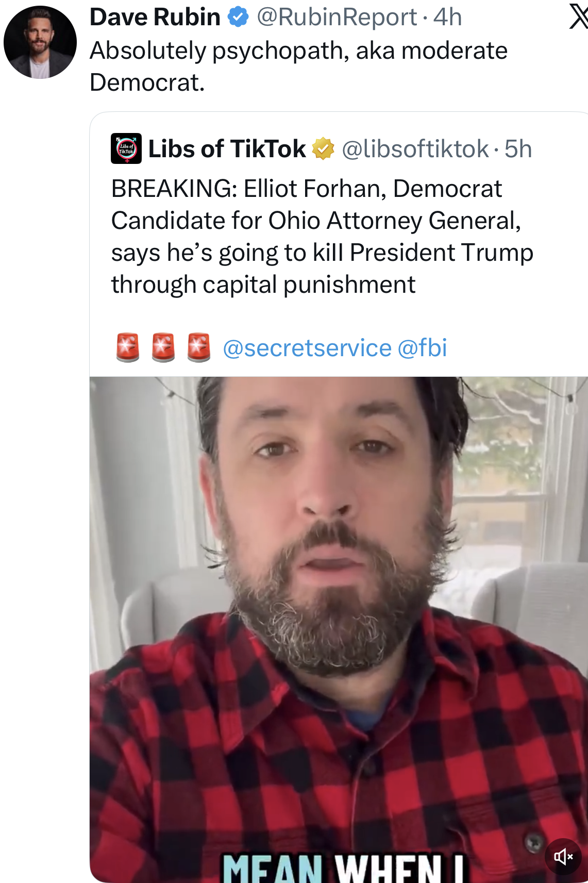The image size is (588, 883).
Task: Click the X logo icon
Action: [578, 18]
